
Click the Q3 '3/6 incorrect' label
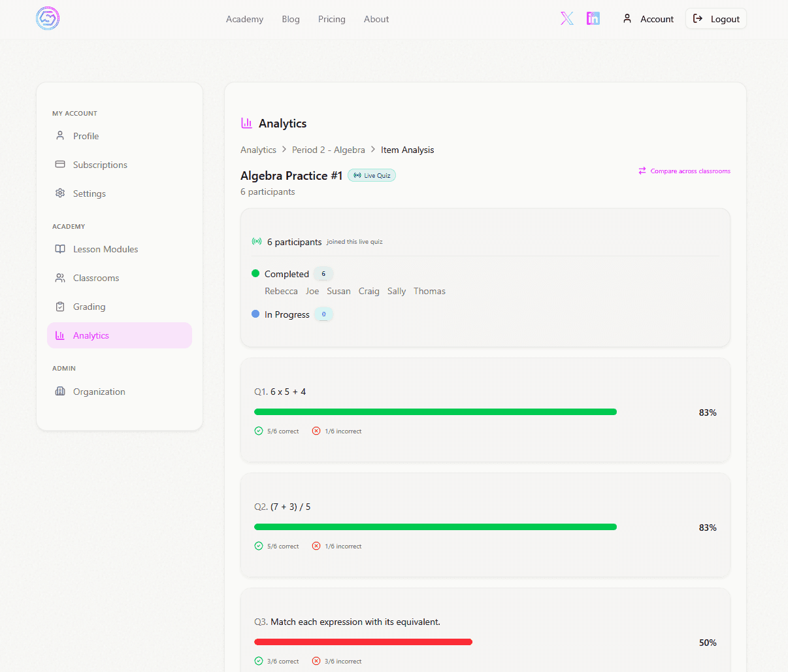pyautogui.click(x=343, y=662)
